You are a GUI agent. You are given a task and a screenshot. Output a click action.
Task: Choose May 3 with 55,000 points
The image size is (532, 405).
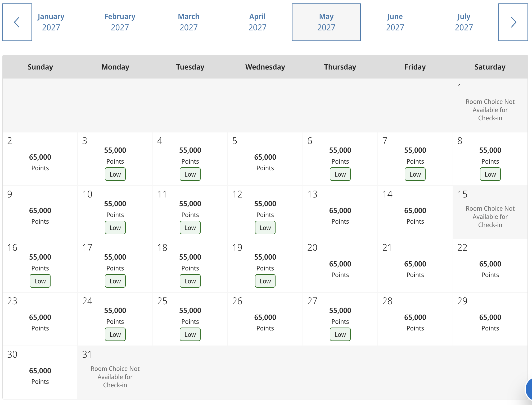point(115,159)
